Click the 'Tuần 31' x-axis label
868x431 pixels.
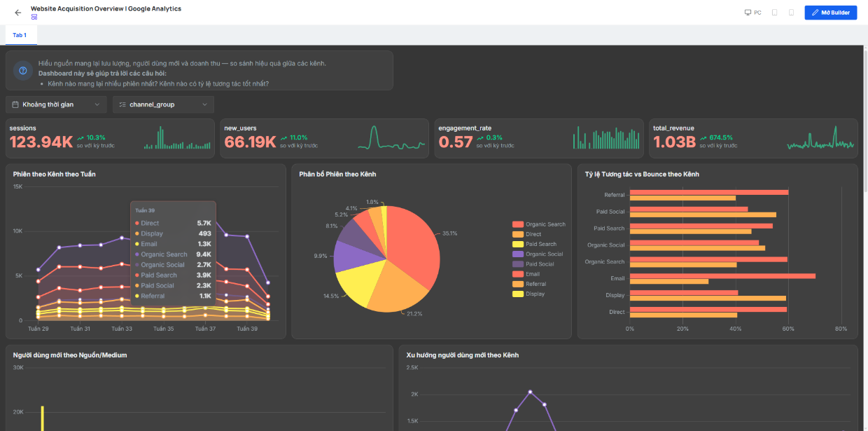pyautogui.click(x=80, y=329)
